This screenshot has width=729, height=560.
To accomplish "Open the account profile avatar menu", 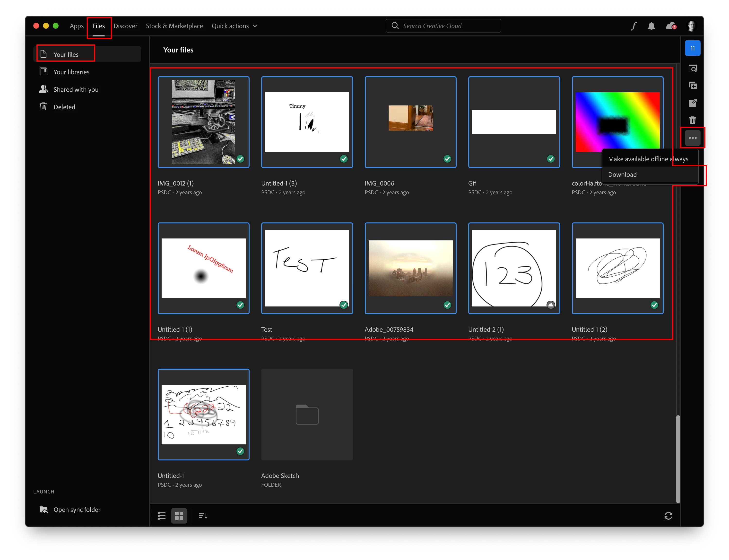I will click(x=691, y=26).
